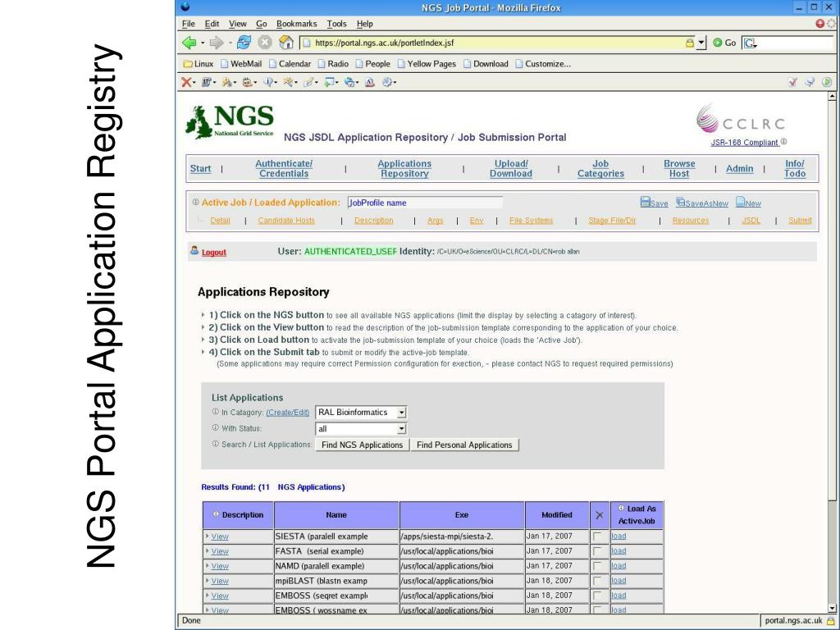
Task: Click the info icon next to In Category
Action: [x=216, y=412]
